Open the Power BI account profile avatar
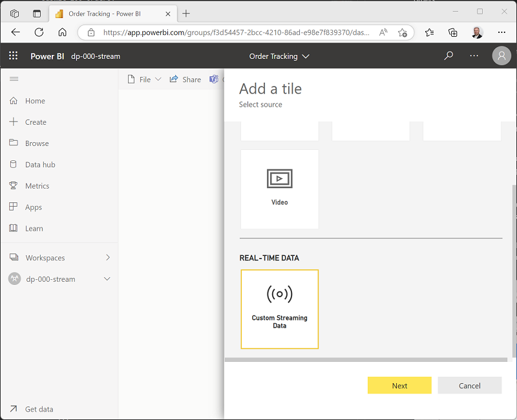 (501, 56)
